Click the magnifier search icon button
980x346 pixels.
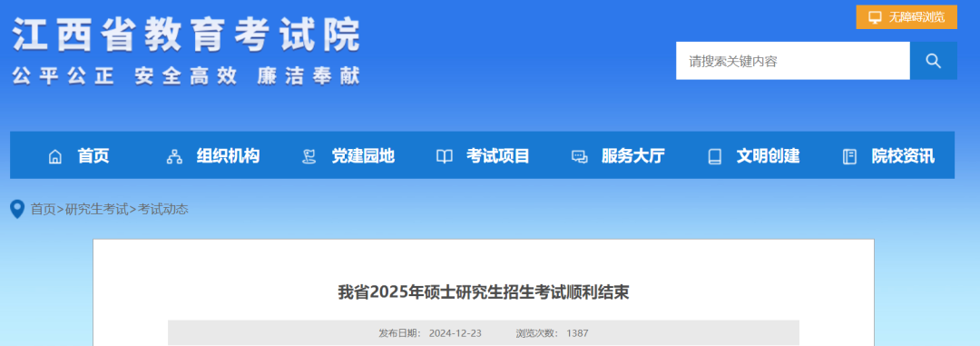click(933, 61)
